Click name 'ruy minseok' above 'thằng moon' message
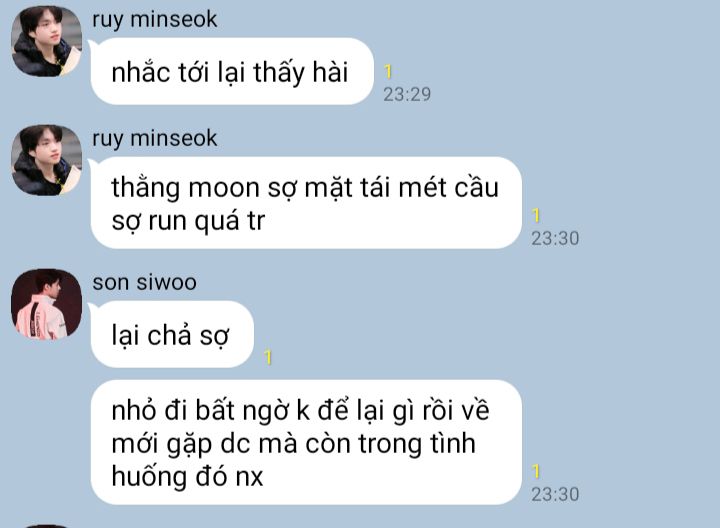Image resolution: width=720 pixels, height=528 pixels. pos(154,139)
